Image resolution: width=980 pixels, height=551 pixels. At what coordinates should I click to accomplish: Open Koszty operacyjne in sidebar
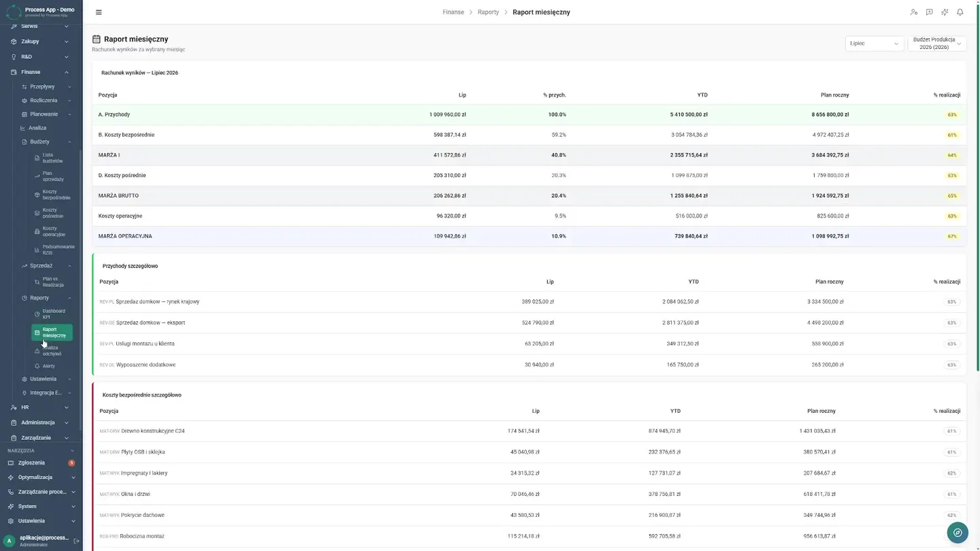point(53,231)
